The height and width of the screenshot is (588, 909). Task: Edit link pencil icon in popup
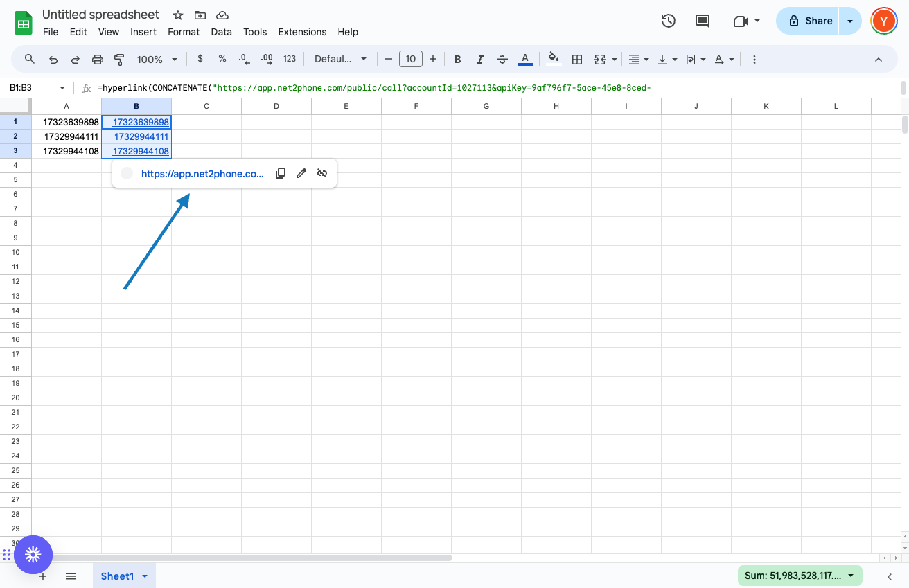point(301,173)
